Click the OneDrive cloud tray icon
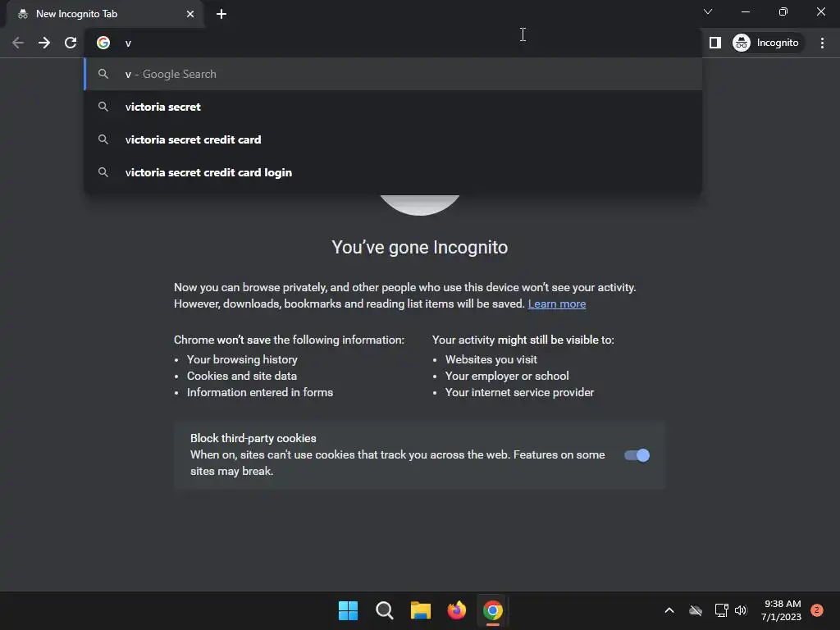Image resolution: width=840 pixels, height=630 pixels. coord(696,610)
